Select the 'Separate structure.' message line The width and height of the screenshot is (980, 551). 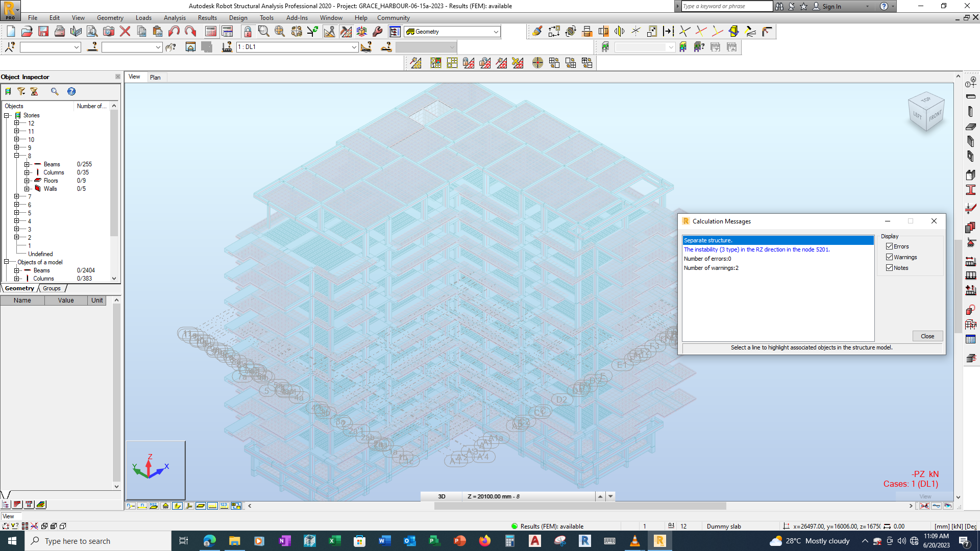coord(778,240)
